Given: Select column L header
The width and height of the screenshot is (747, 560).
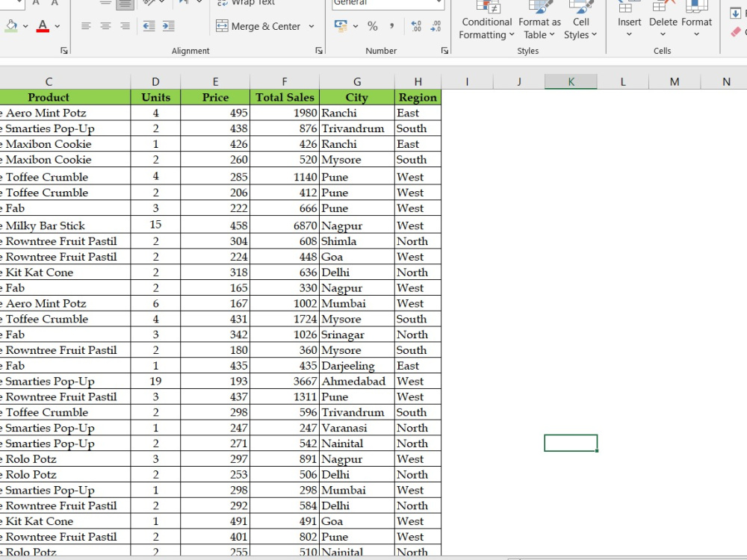Looking at the screenshot, I should (623, 82).
